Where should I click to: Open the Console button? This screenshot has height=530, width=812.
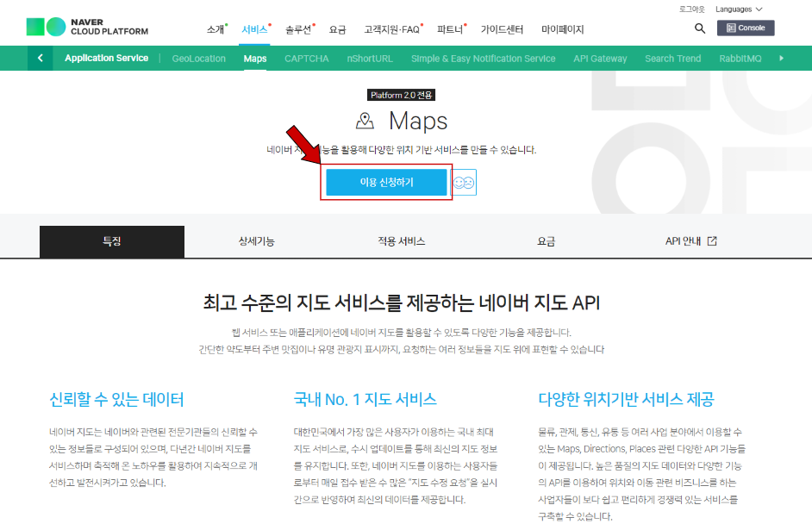746,28
